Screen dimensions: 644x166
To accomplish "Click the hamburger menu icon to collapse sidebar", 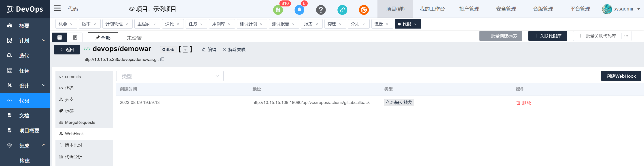I will click(x=57, y=8).
